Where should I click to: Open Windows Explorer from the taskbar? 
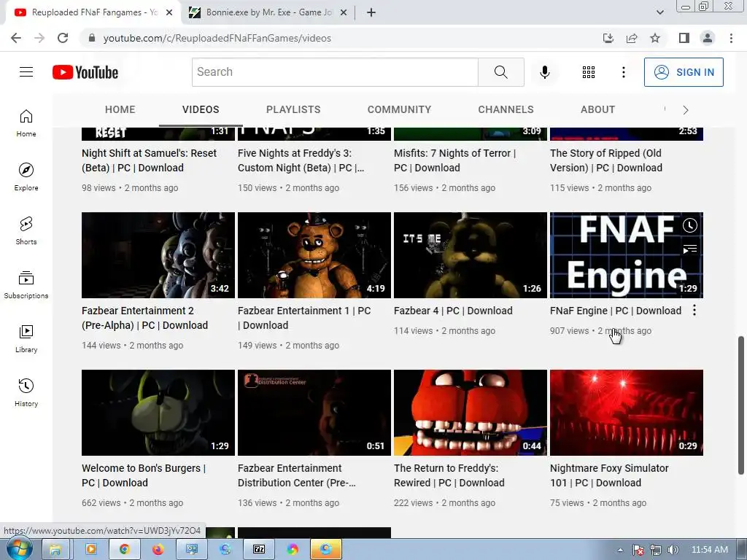(55, 550)
